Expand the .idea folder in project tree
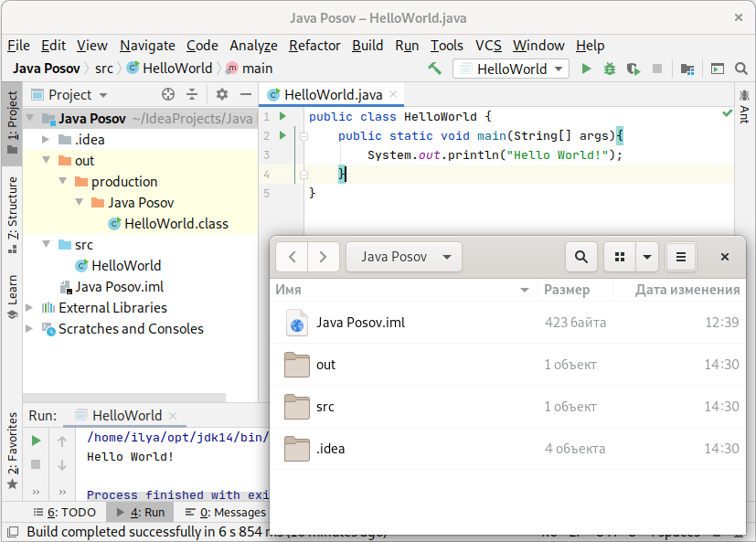The height and width of the screenshot is (542, 756). click(x=45, y=140)
